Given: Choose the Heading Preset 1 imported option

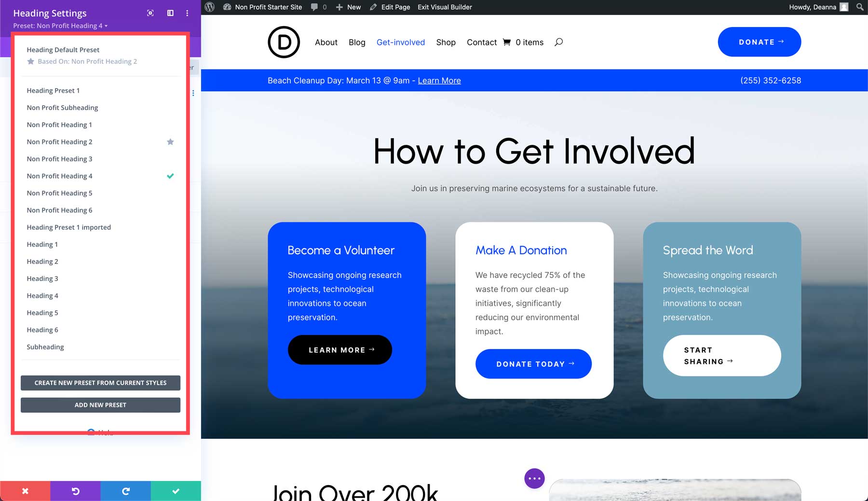Looking at the screenshot, I should click(68, 227).
